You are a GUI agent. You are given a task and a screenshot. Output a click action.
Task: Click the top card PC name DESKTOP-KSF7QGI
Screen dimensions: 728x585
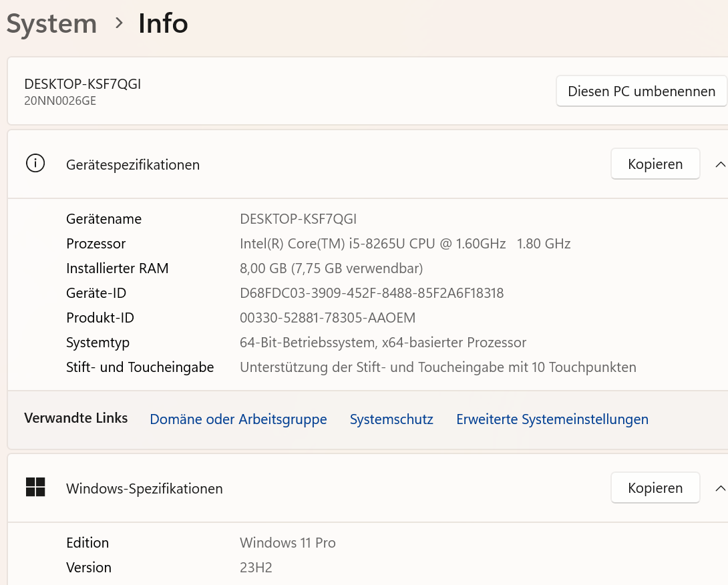pos(83,84)
